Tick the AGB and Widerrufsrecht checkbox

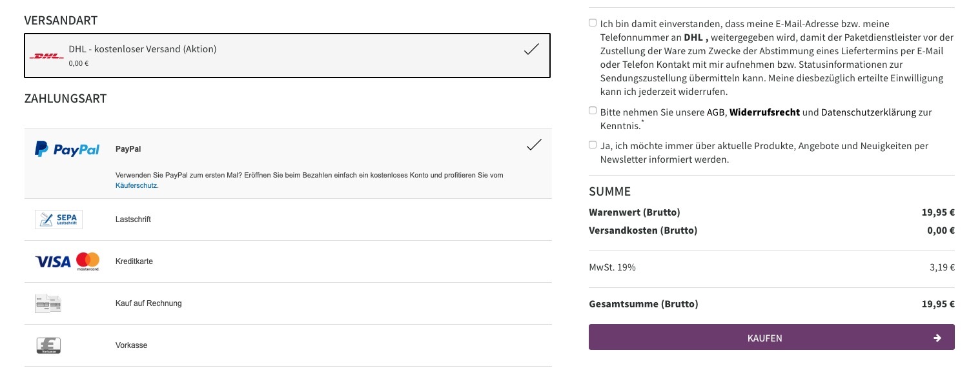593,110
